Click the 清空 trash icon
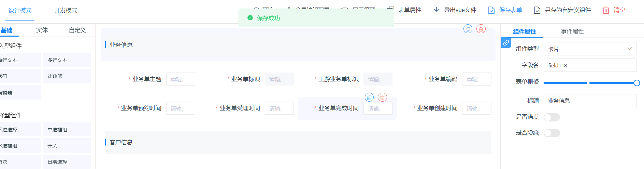 (x=606, y=10)
